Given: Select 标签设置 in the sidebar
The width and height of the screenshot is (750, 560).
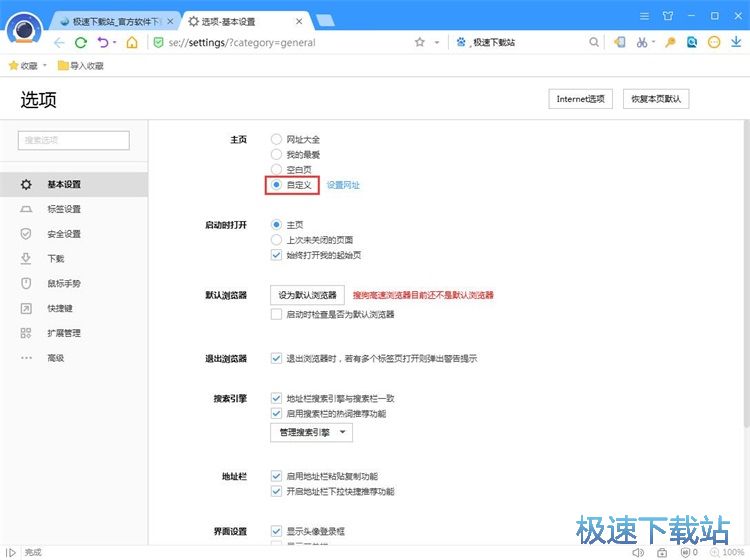Looking at the screenshot, I should (74, 209).
